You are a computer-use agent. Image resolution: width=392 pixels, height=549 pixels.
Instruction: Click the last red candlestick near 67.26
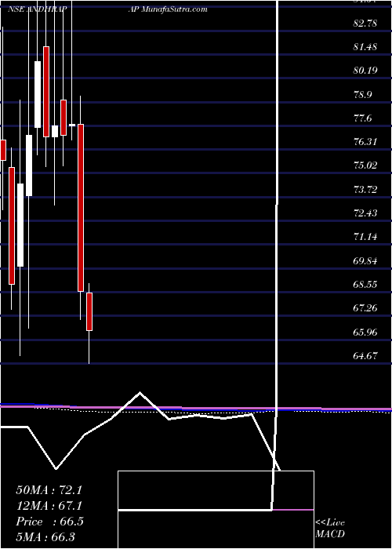(x=89, y=311)
